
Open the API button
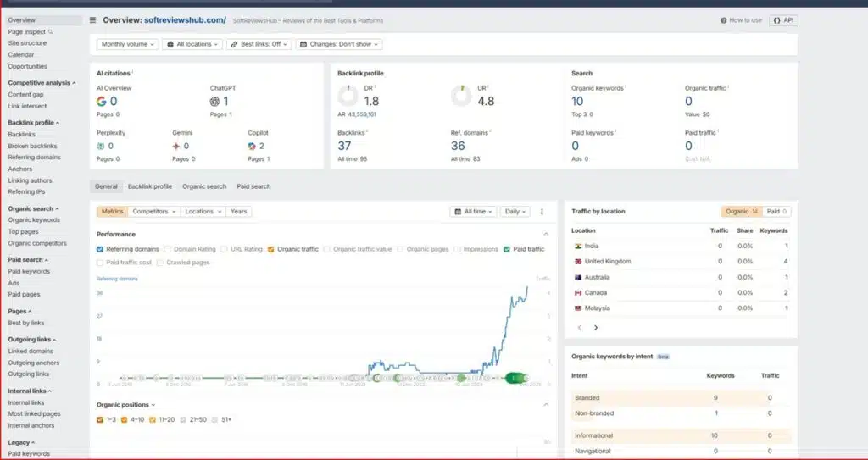pos(783,20)
